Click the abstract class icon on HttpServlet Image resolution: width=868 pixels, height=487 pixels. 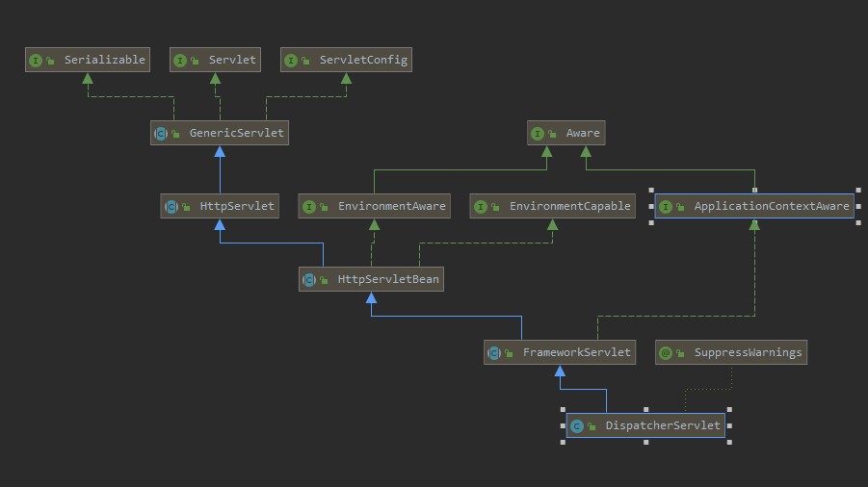click(x=171, y=206)
